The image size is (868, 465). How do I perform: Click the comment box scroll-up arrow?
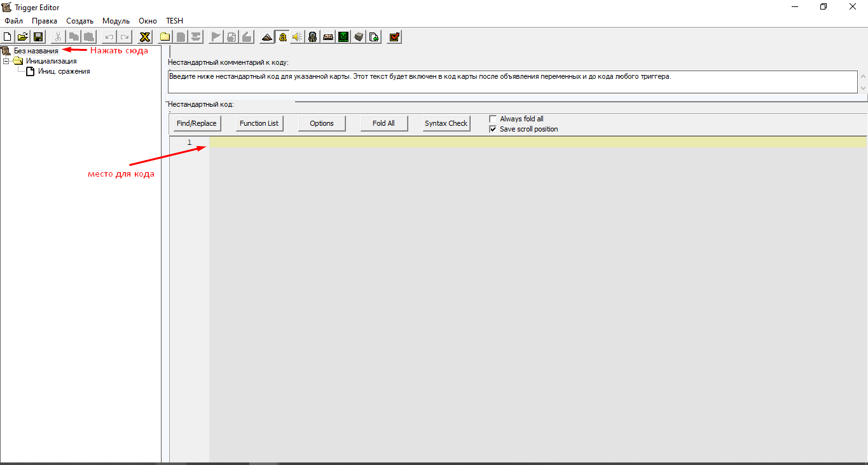tap(862, 76)
